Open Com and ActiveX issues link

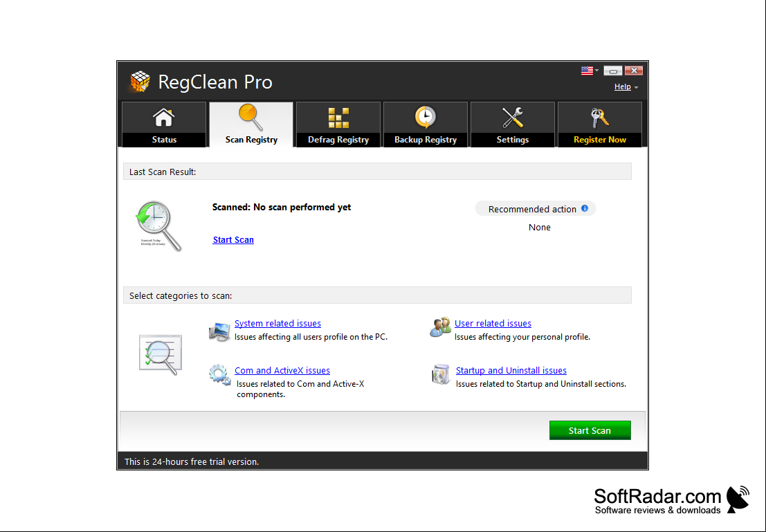click(x=282, y=370)
